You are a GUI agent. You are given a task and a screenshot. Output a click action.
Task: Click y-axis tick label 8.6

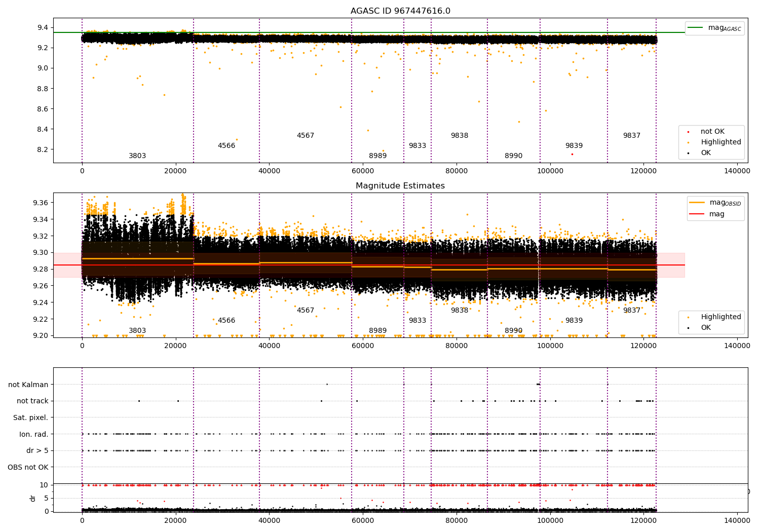pos(44,109)
